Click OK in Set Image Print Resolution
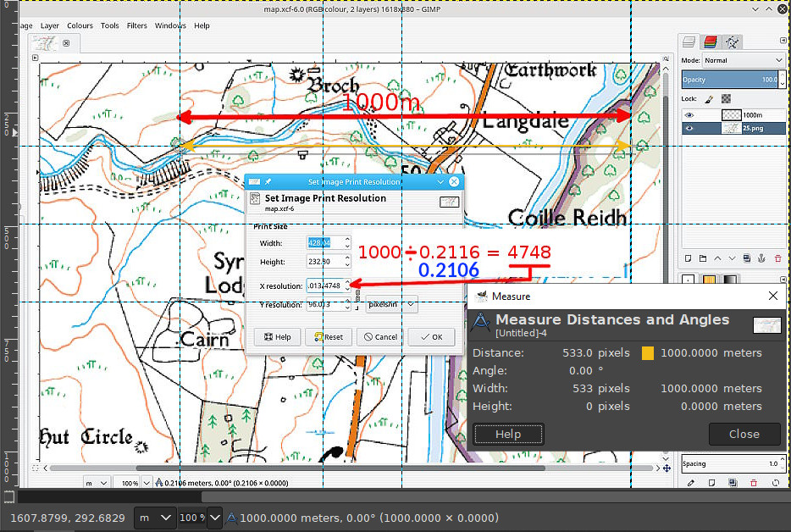791x532 pixels. [x=430, y=337]
